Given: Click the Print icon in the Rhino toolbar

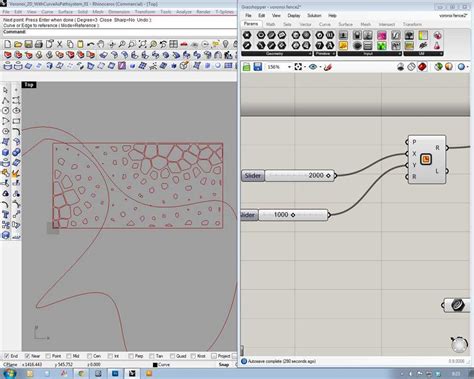Looking at the screenshot, I should (x=39, y=44).
